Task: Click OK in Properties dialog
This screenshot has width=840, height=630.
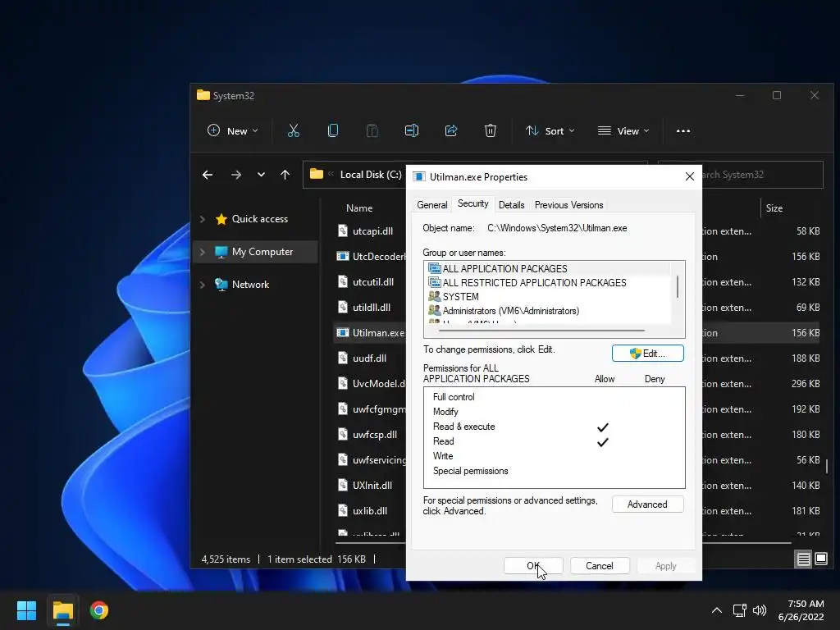Action: pos(533,566)
